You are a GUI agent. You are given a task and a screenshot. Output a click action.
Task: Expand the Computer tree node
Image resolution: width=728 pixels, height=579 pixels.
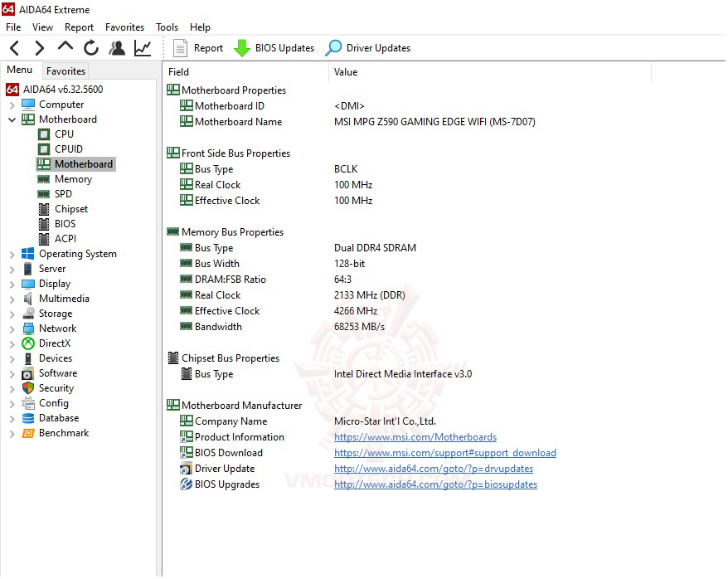pyautogui.click(x=12, y=105)
